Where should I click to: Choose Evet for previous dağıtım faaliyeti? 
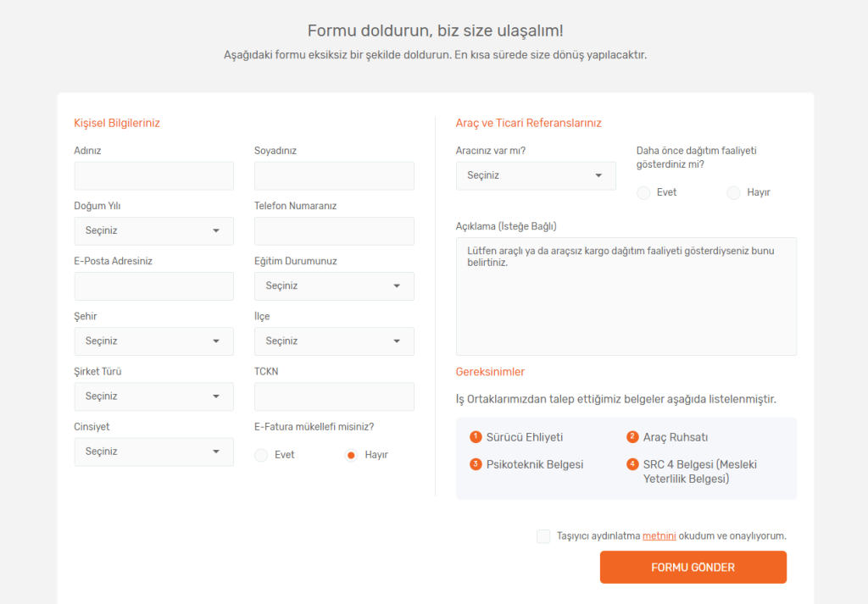point(643,192)
